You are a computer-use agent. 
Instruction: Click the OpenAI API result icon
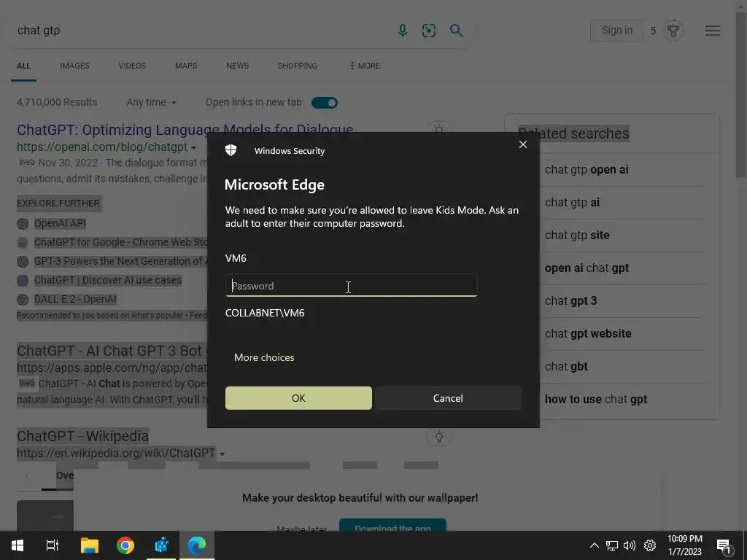point(23,223)
